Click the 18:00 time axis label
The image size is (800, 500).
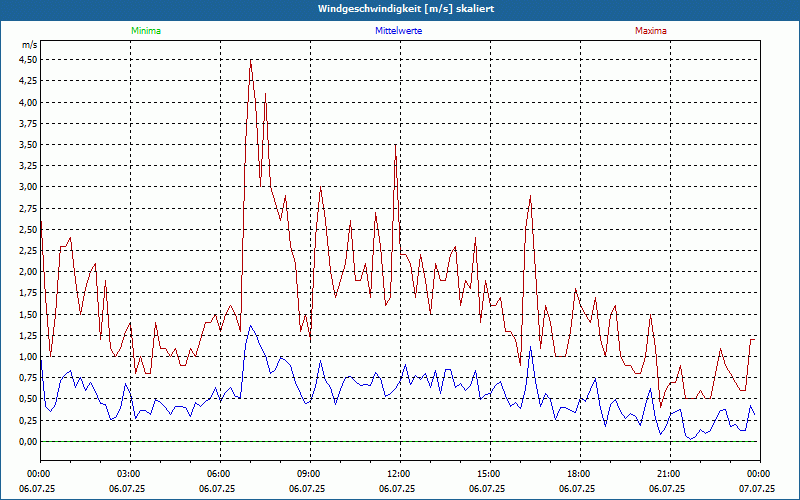pyautogui.click(x=580, y=474)
